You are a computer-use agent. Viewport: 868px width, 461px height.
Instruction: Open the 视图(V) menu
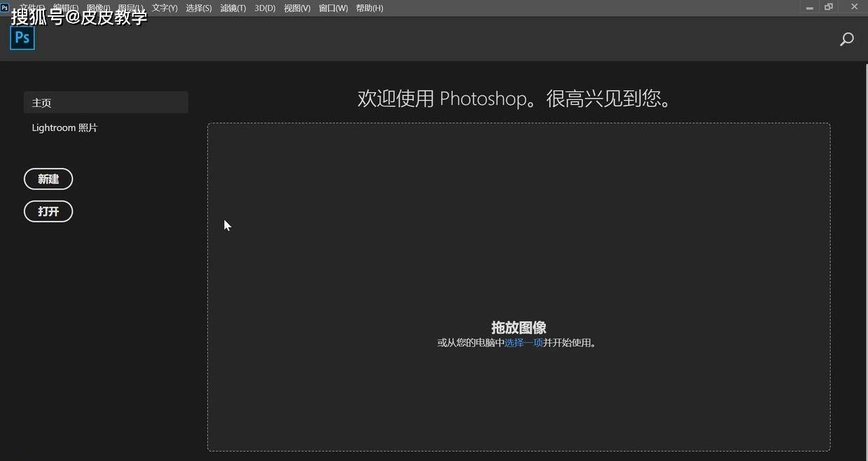click(297, 8)
